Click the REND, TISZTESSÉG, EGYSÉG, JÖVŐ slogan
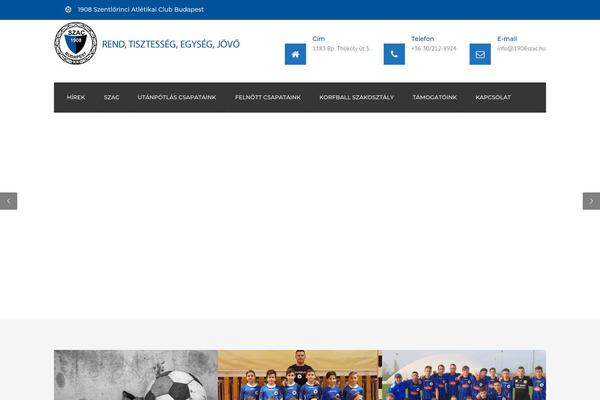Screen dimensions: 600x400 (171, 44)
